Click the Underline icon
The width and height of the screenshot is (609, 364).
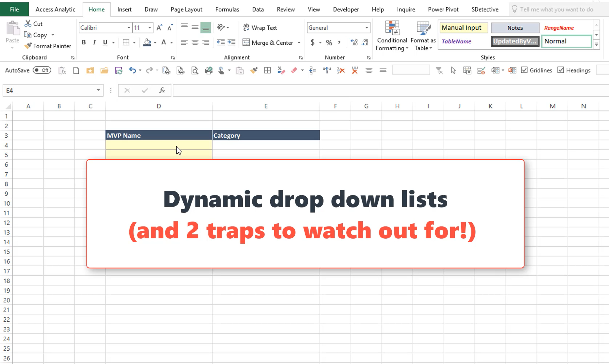[x=105, y=42]
